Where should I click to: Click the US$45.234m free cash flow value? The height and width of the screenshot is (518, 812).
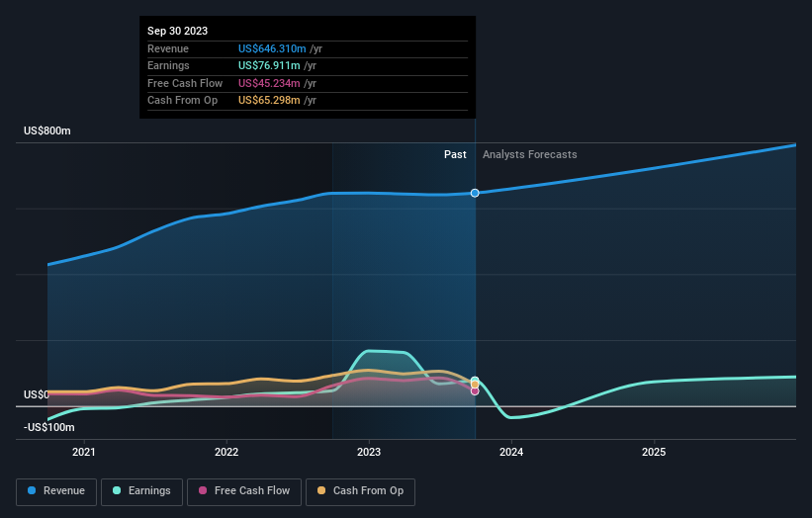pos(269,83)
